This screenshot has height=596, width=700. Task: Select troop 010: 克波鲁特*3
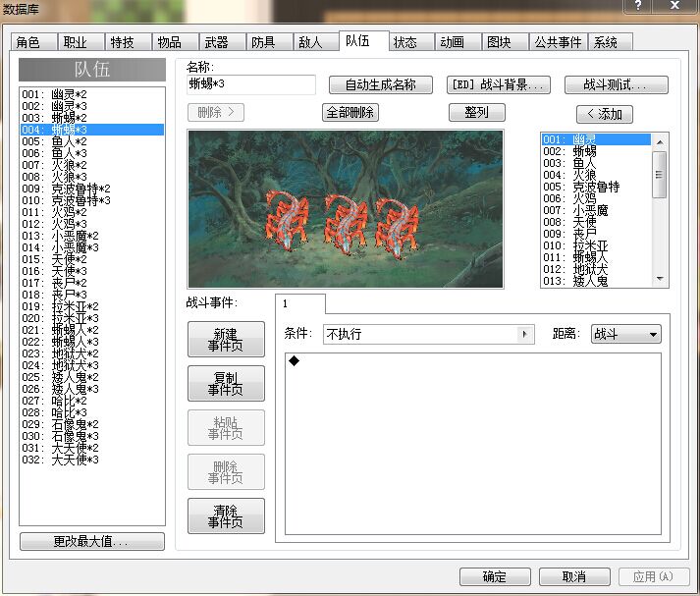[x=92, y=200]
